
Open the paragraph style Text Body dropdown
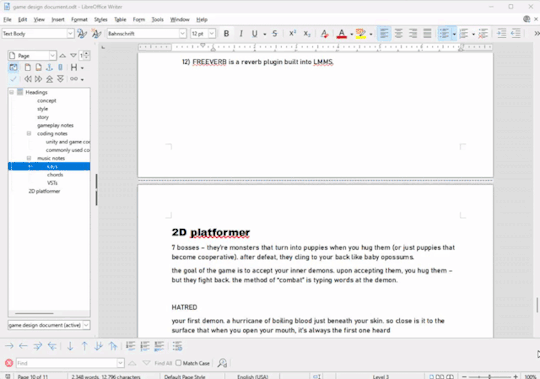70,33
